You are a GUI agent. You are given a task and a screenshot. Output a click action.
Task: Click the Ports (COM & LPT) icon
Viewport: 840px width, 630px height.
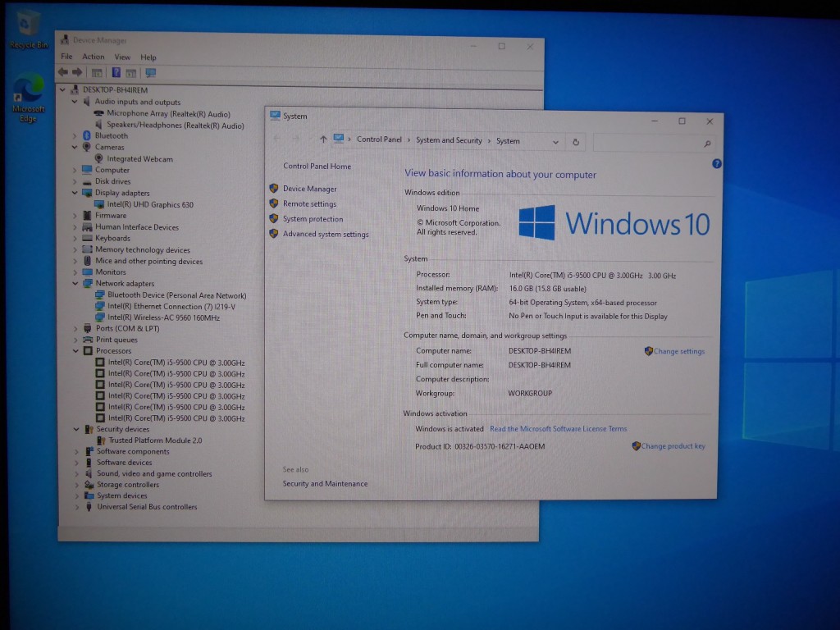click(x=88, y=328)
